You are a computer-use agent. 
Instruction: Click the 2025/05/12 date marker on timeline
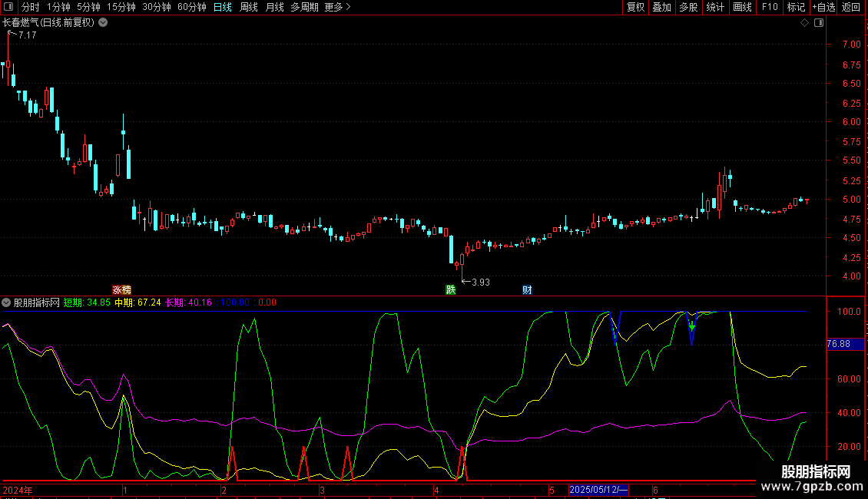point(598,490)
